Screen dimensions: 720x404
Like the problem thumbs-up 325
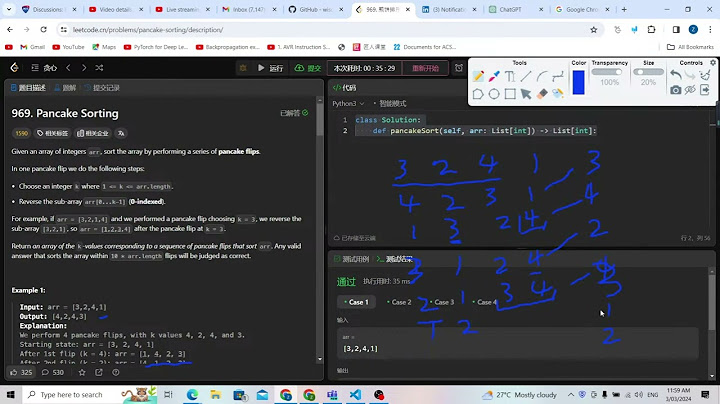21,372
